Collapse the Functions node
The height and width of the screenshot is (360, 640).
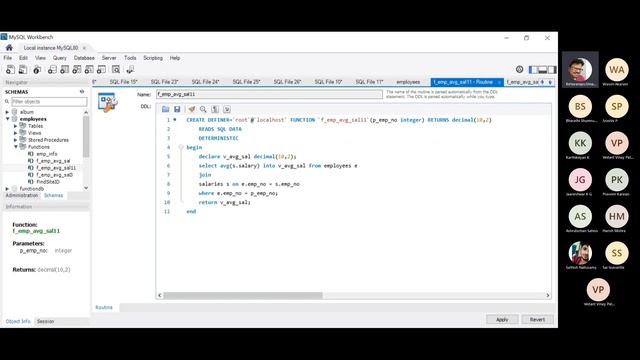(16, 147)
